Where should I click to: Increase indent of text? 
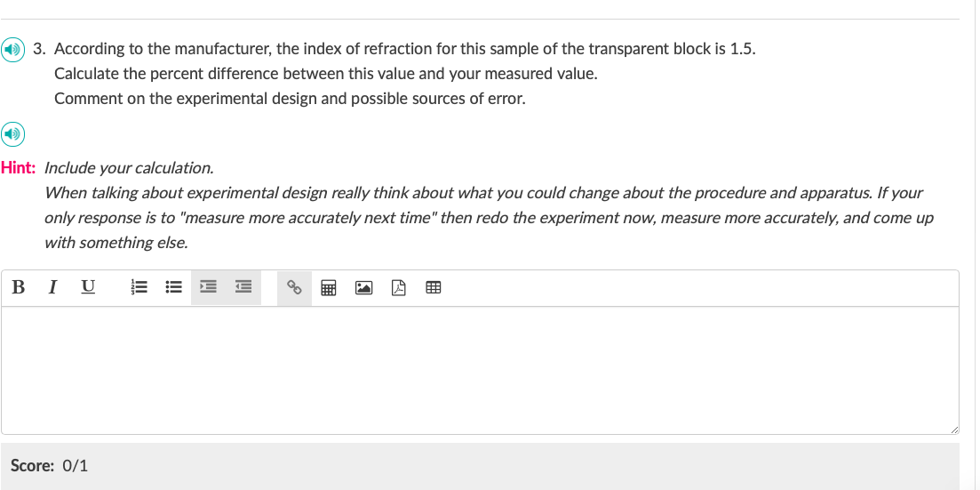pyautogui.click(x=208, y=287)
